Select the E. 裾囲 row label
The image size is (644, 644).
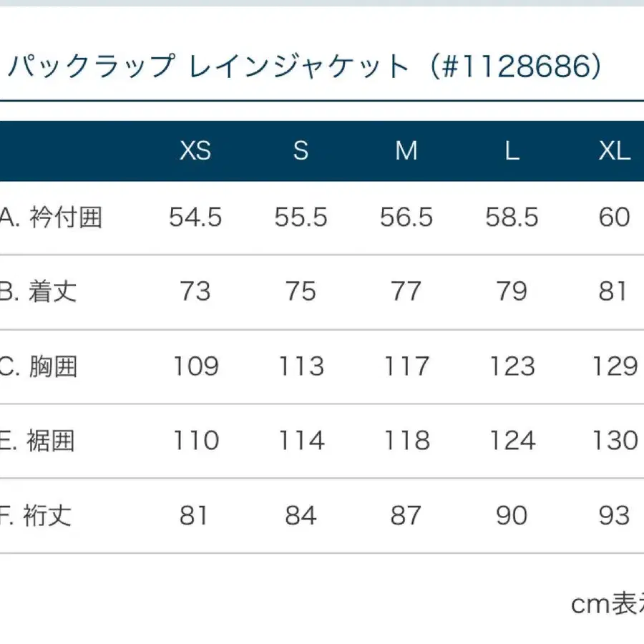point(39,441)
